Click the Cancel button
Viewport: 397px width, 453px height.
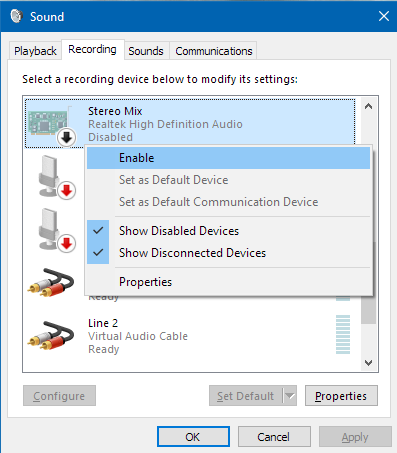[274, 437]
